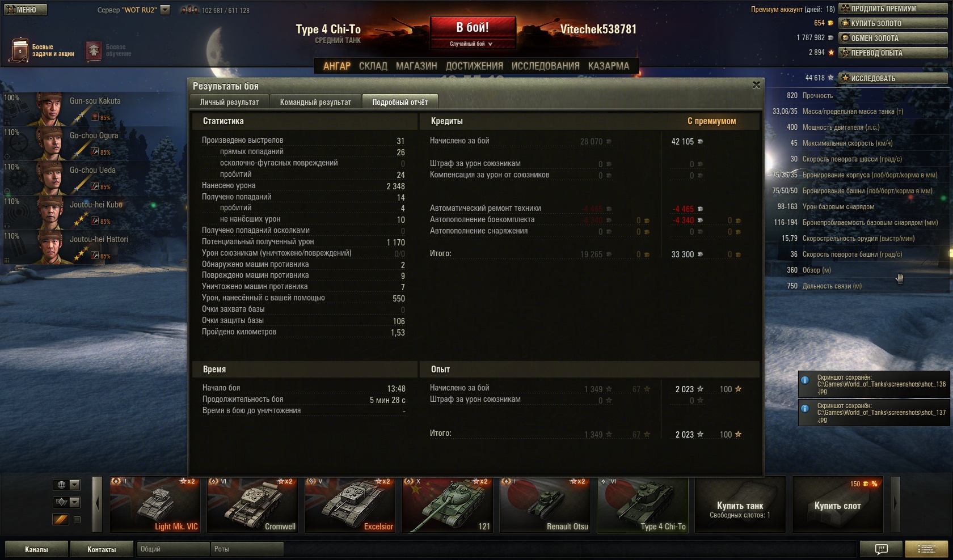The width and height of the screenshot is (953, 560).
Task: Click the speech bubble notifications icon
Action: (x=881, y=549)
